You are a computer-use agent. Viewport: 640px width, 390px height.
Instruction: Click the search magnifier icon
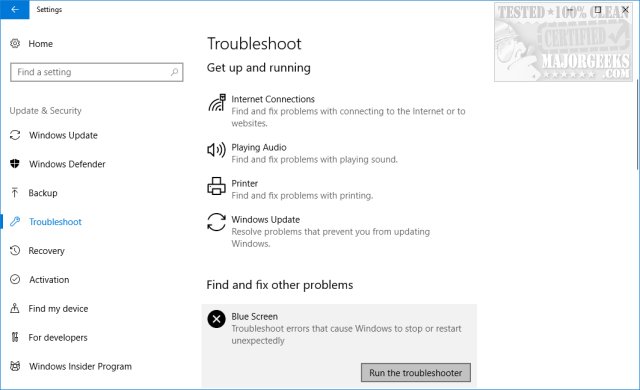click(174, 72)
